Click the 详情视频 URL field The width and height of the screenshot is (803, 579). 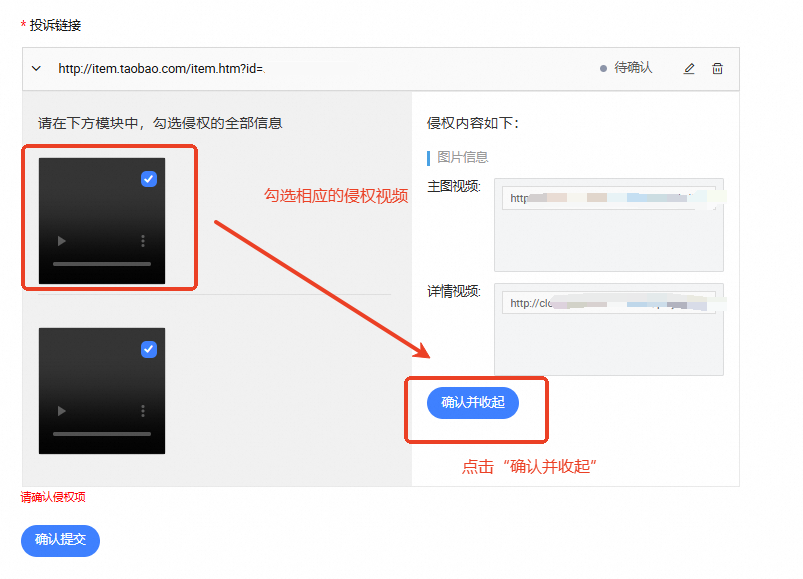608,303
